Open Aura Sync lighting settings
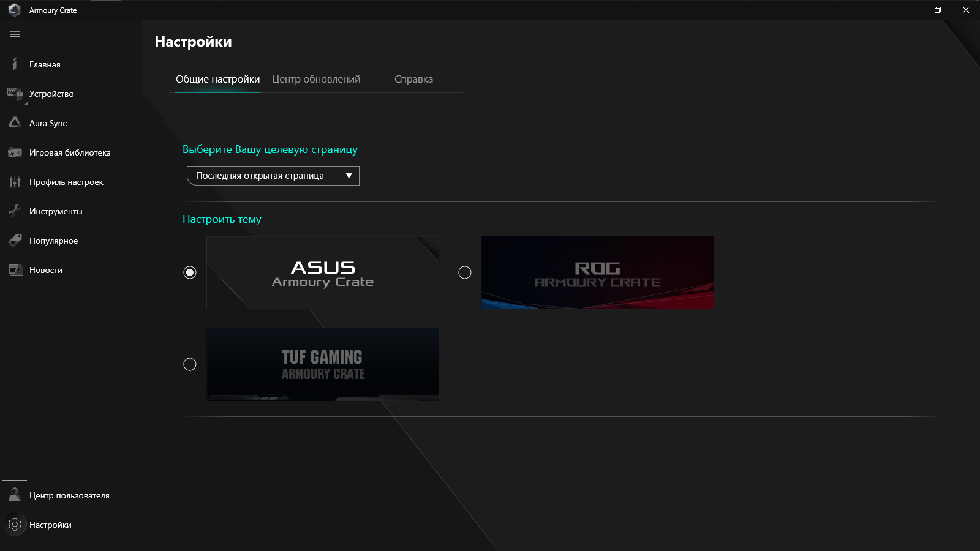Viewport: 980px width, 551px height. [48, 123]
